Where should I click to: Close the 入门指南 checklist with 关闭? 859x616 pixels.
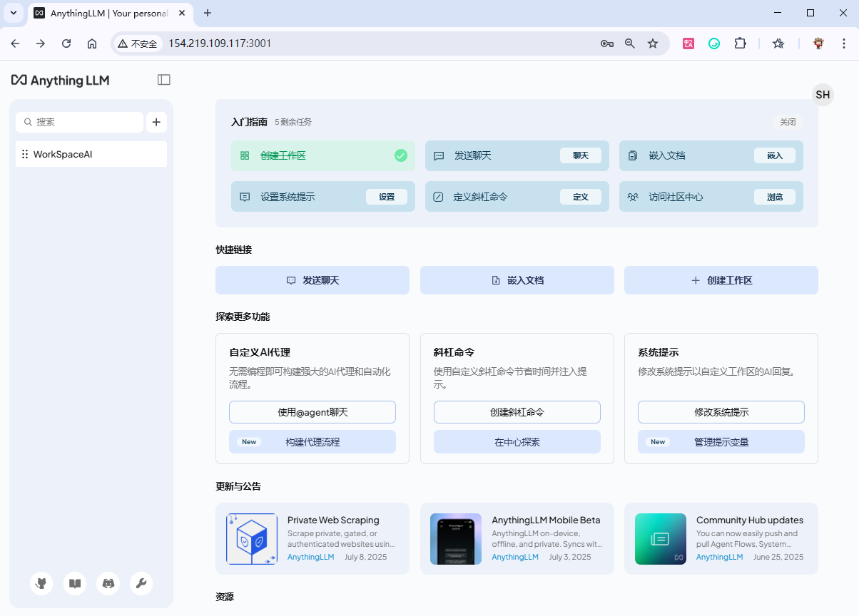pyautogui.click(x=788, y=122)
